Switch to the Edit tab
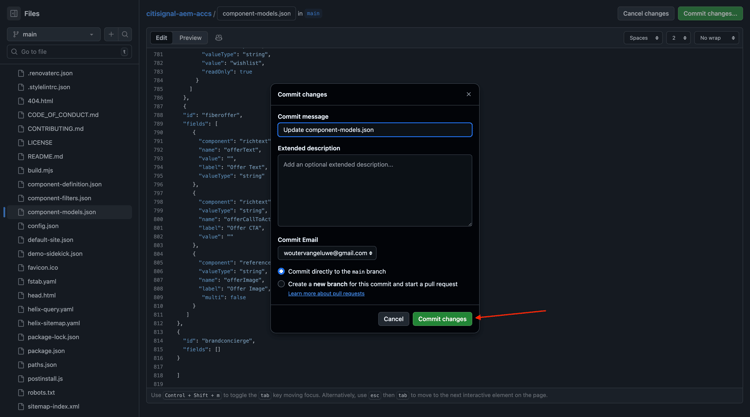Screen dimensions: 750x417 [162, 38]
